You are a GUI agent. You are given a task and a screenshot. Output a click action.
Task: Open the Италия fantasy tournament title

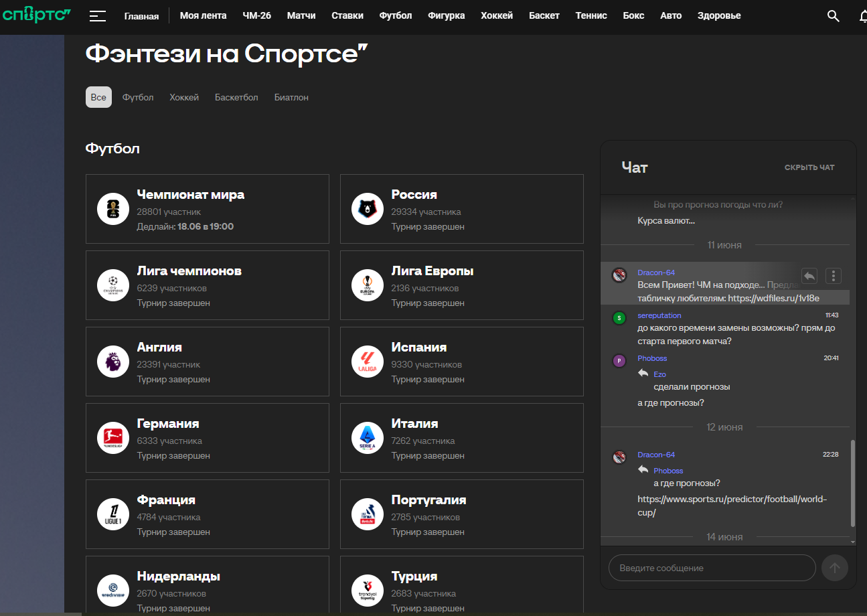tap(415, 424)
